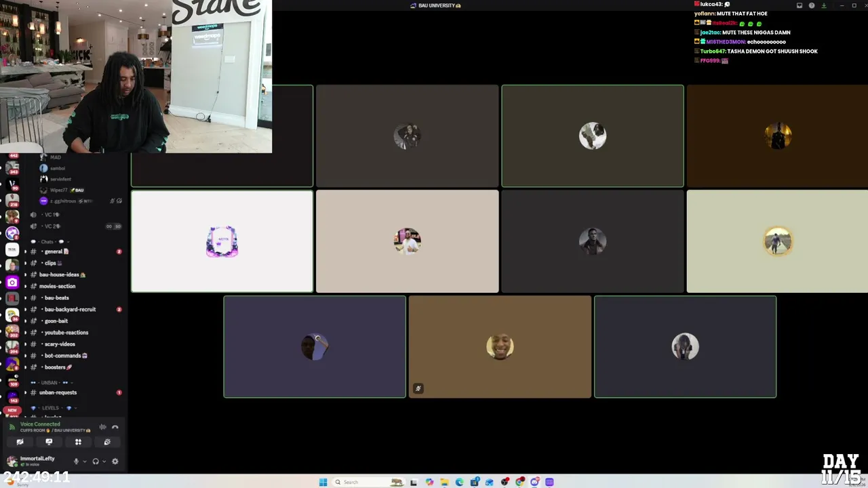
Task: Open boosters channel
Action: (75, 367)
